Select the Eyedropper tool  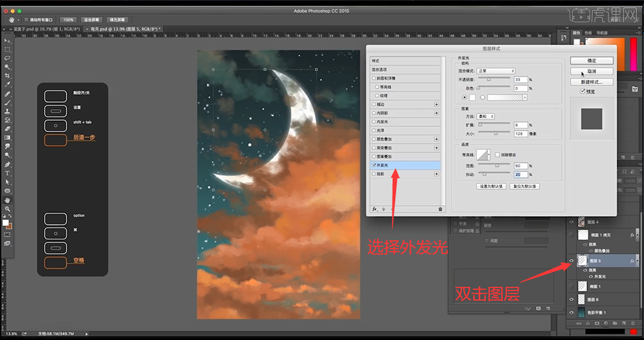point(7,84)
